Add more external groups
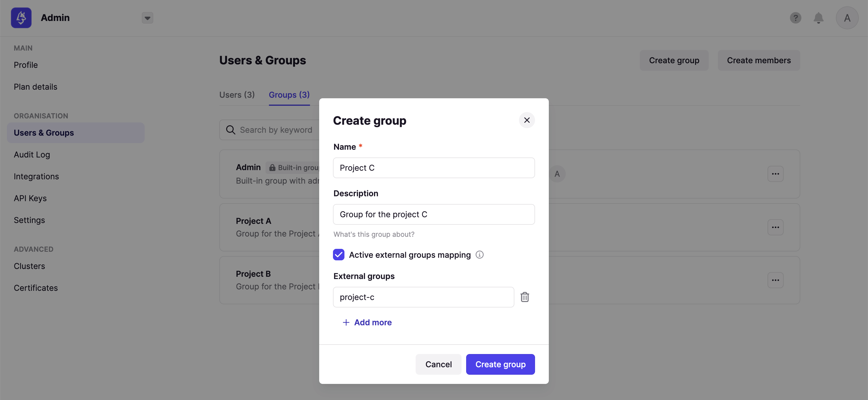The height and width of the screenshot is (400, 868). [367, 322]
